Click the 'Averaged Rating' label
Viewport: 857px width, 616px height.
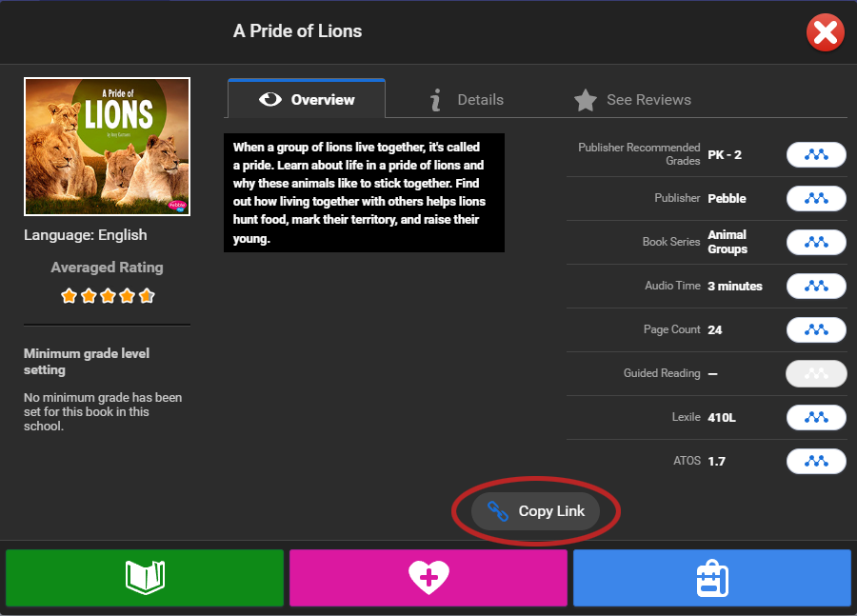pos(107,268)
